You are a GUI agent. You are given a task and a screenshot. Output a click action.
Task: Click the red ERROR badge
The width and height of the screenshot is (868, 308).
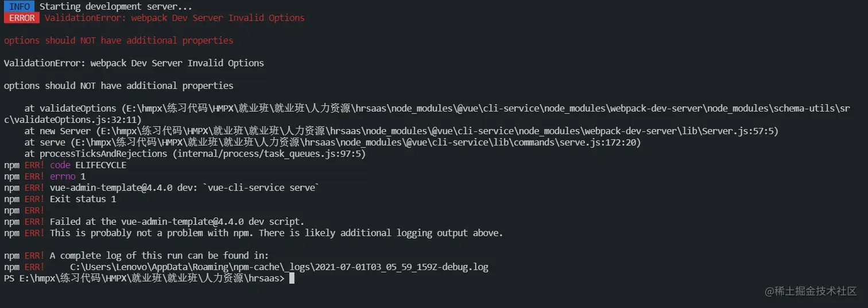[x=22, y=18]
